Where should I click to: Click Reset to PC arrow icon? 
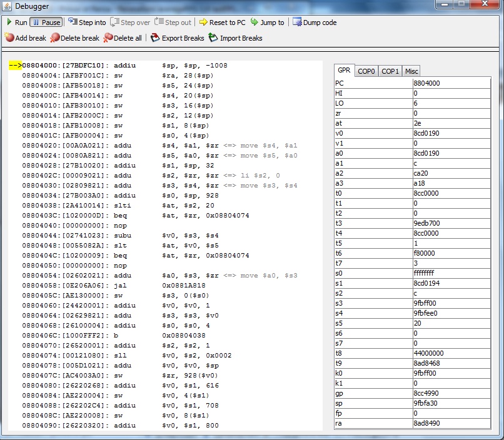[203, 22]
